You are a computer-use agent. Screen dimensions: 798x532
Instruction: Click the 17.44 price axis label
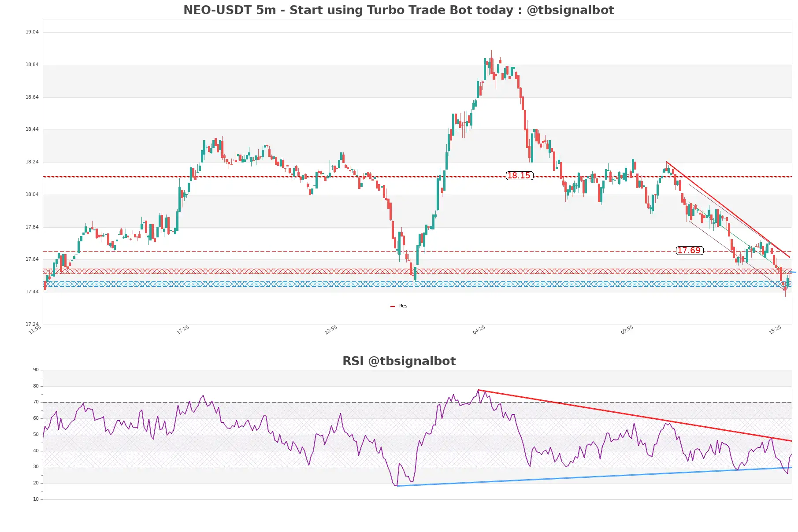[x=32, y=292]
